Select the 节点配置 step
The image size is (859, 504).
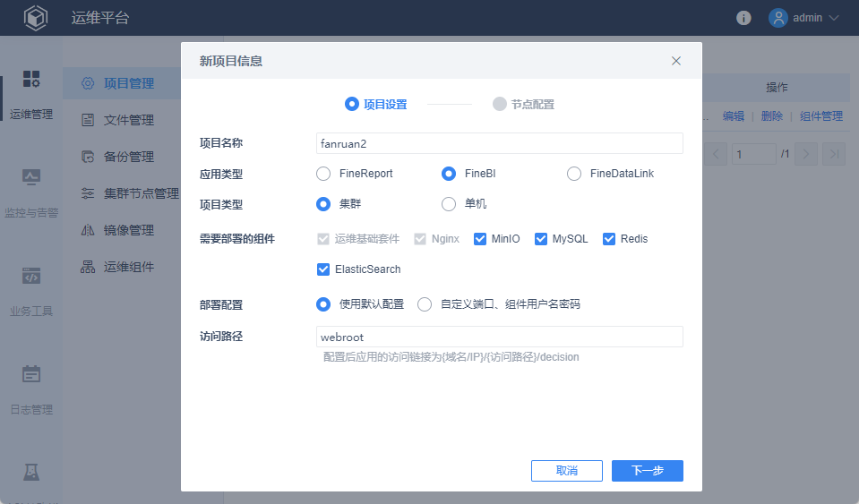coord(524,104)
